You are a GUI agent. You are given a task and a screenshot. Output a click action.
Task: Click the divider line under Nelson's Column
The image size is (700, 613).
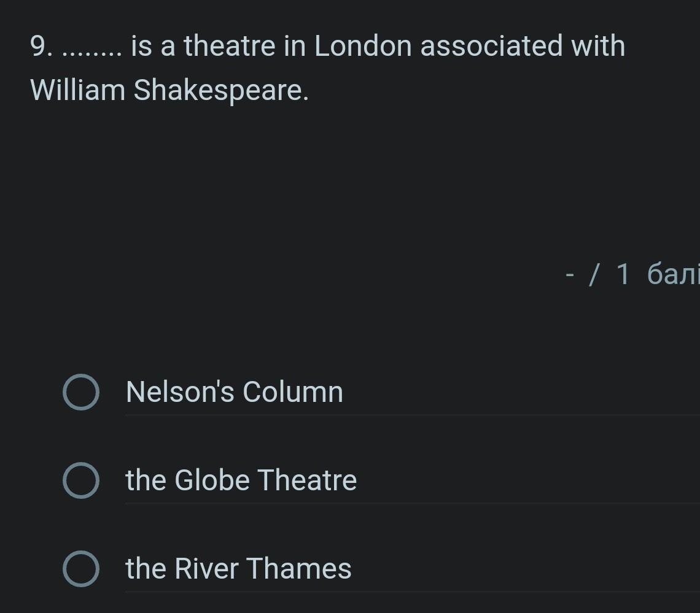[x=411, y=415]
